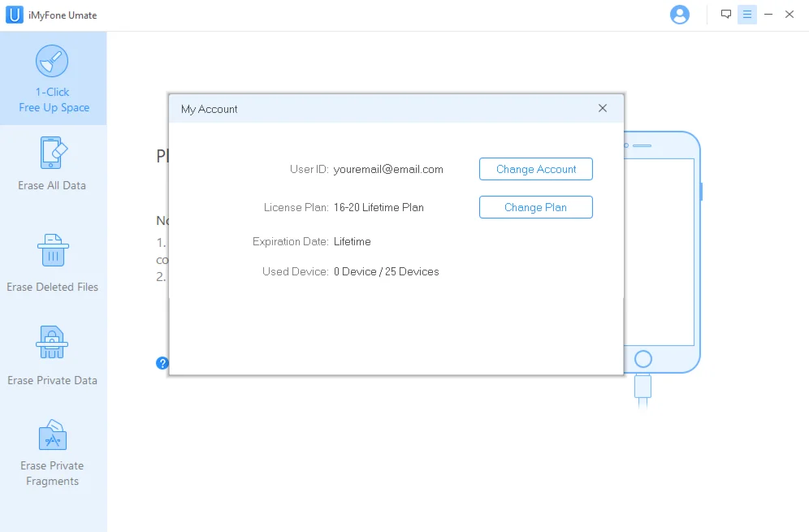Image resolution: width=809 pixels, height=532 pixels.
Task: Open the hamburger menu in title bar
Action: [747, 15]
